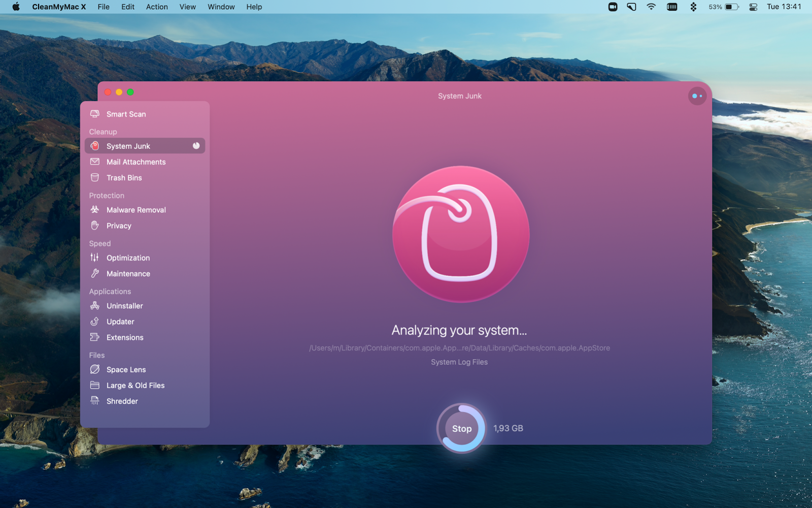Open Control Center from menu bar
The width and height of the screenshot is (812, 508).
pos(753,7)
